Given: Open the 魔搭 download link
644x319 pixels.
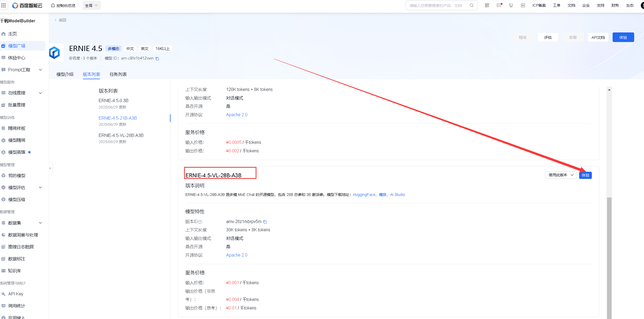Looking at the screenshot, I should point(383,195).
